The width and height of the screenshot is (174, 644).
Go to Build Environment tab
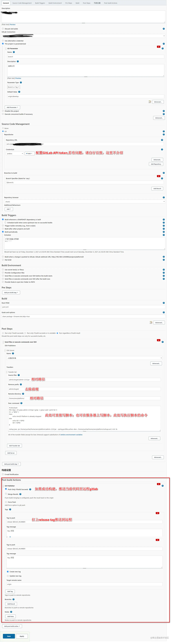(x=55, y=3)
